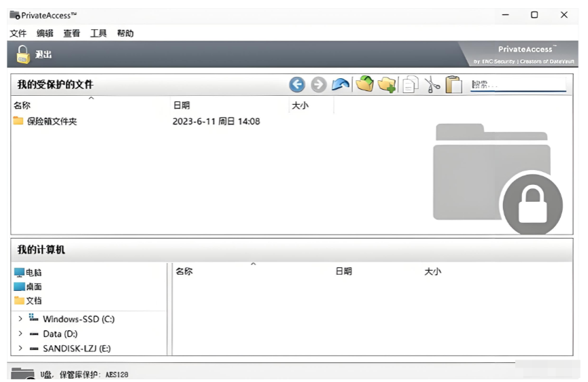Click the copy documents icon
588x382 pixels.
[410, 85]
